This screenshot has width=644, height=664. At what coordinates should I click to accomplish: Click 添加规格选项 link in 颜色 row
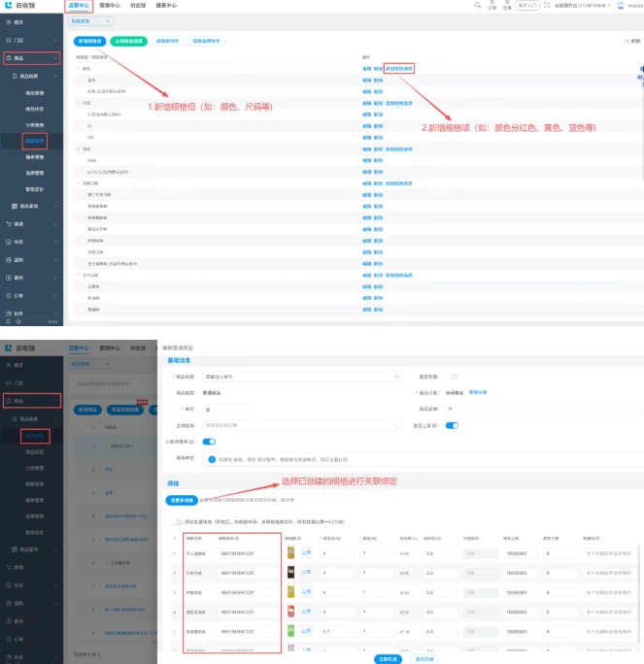pyautogui.click(x=398, y=69)
